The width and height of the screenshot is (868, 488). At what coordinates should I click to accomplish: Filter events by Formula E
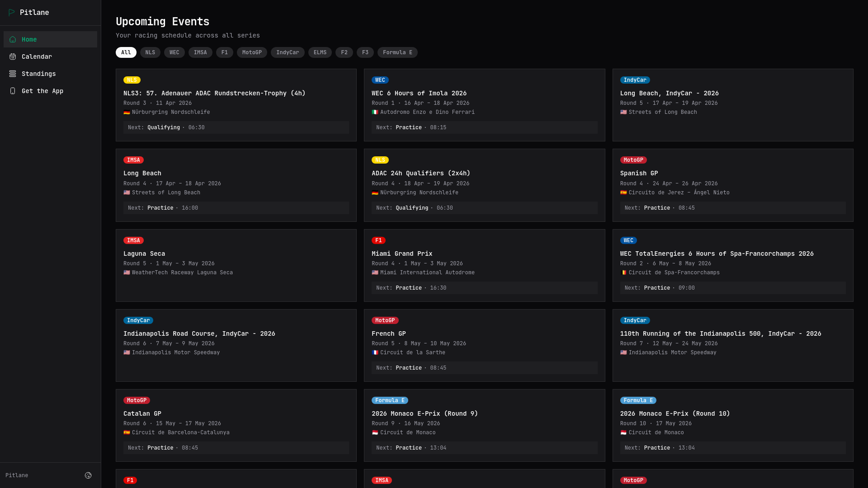coord(397,52)
